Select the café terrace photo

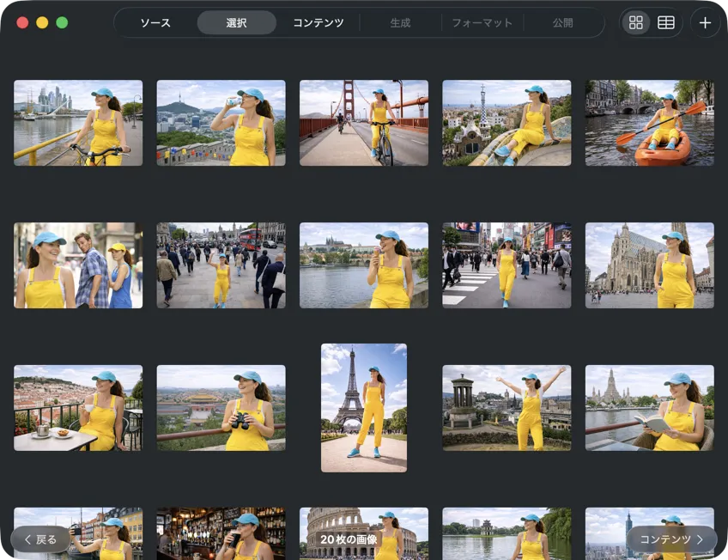click(x=77, y=408)
